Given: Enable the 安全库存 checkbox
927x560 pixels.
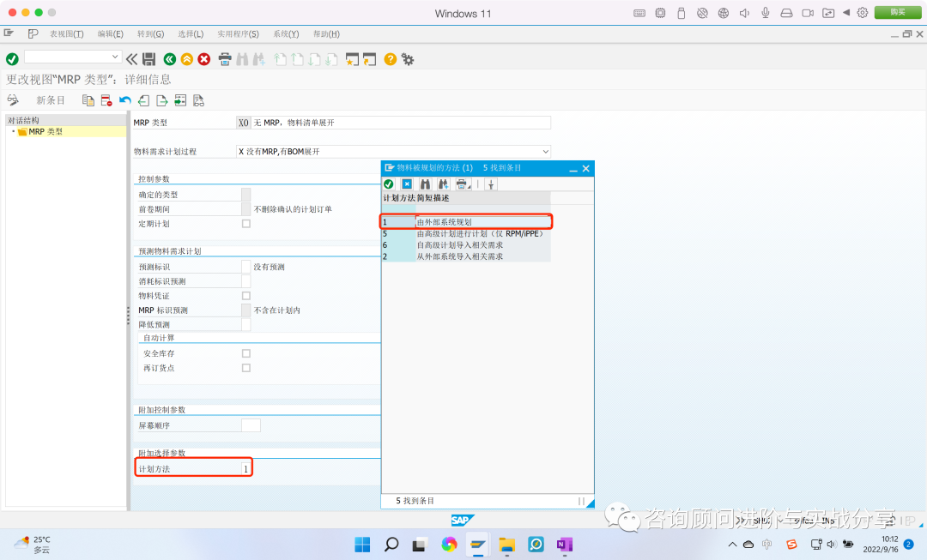Looking at the screenshot, I should (x=246, y=352).
